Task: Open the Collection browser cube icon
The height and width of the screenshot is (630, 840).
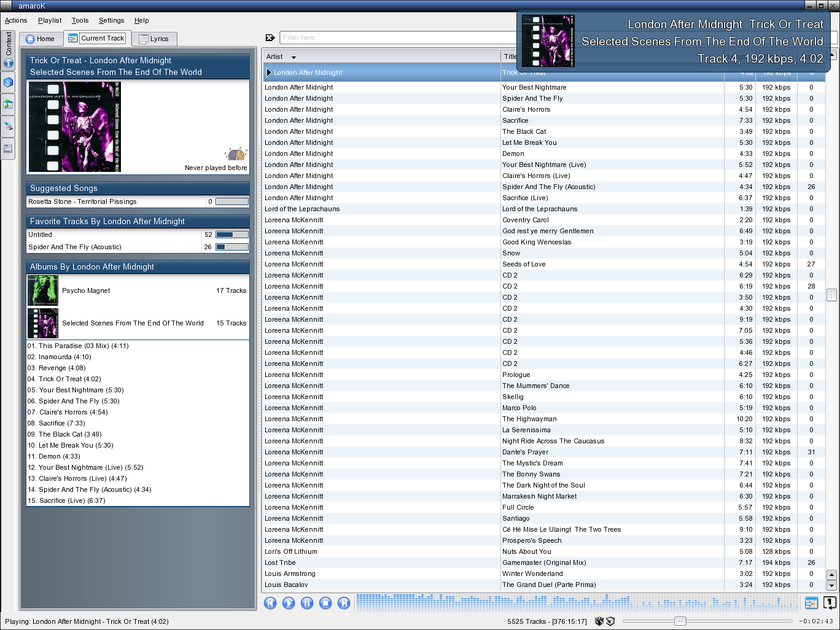Action: (x=8, y=82)
